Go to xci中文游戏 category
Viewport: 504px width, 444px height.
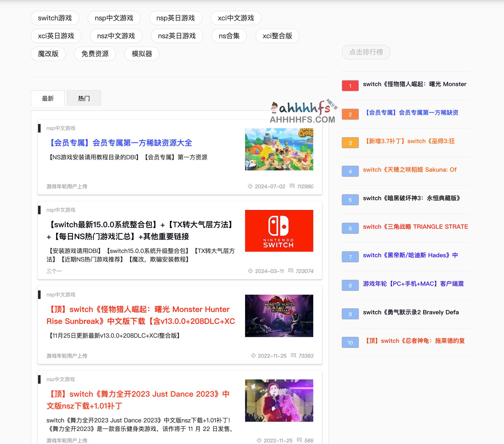(x=236, y=18)
